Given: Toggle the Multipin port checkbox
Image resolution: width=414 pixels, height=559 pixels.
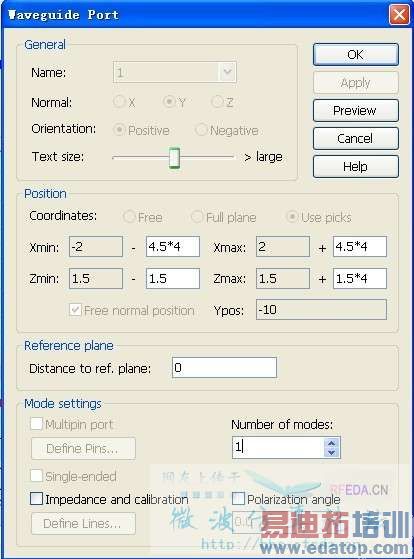Looking at the screenshot, I should pos(36,424).
